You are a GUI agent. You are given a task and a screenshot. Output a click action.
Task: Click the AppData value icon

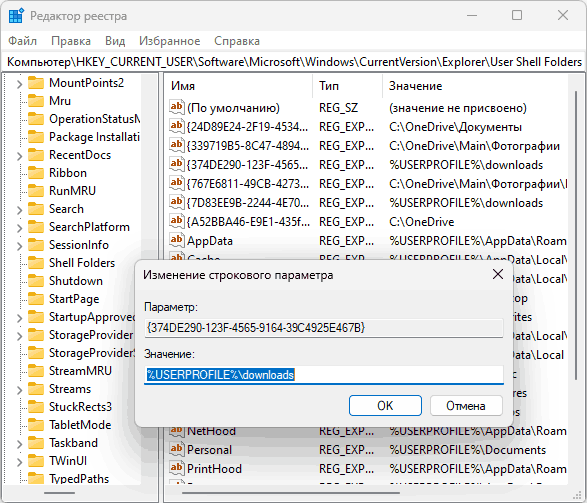(x=177, y=240)
